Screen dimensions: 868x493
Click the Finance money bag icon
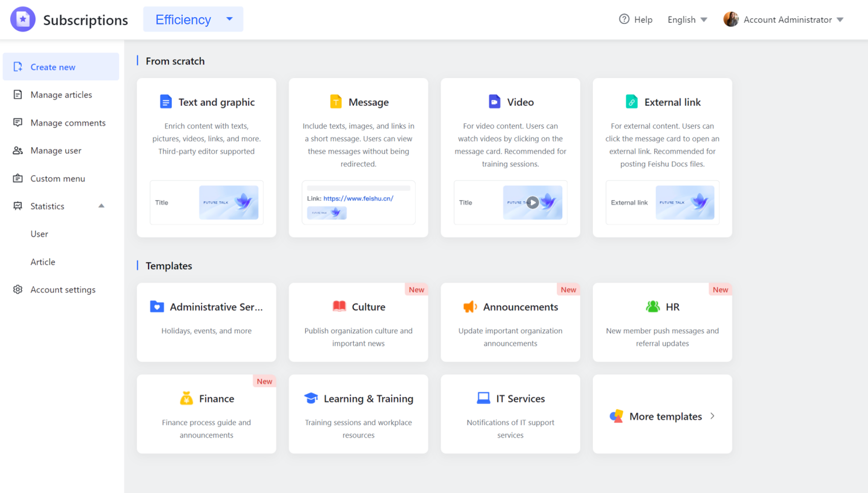[186, 399]
